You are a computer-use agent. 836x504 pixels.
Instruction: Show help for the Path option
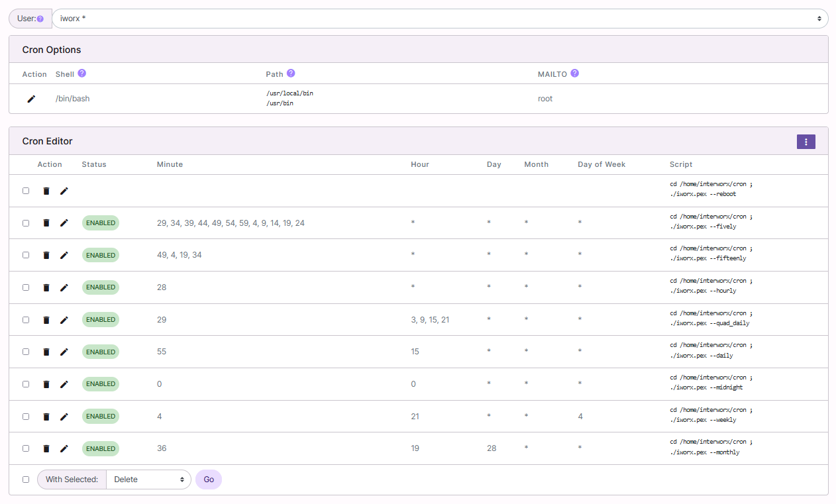coord(291,74)
